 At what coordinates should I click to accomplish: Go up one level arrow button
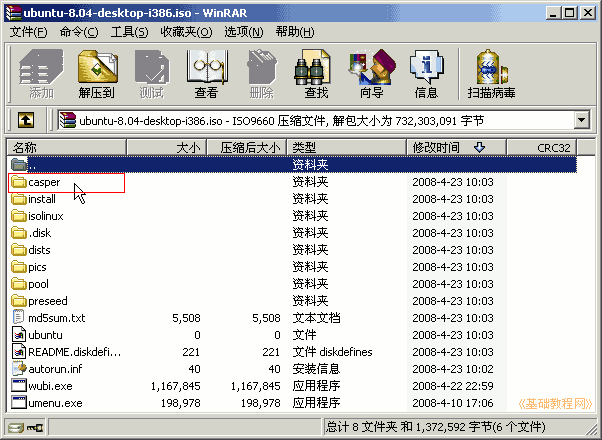pyautogui.click(x=26, y=120)
